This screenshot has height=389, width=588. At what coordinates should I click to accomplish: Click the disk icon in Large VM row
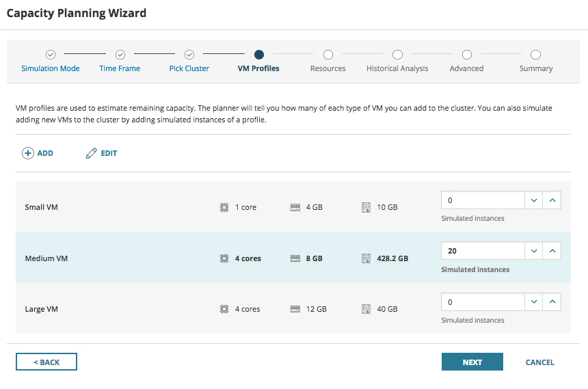coord(366,309)
